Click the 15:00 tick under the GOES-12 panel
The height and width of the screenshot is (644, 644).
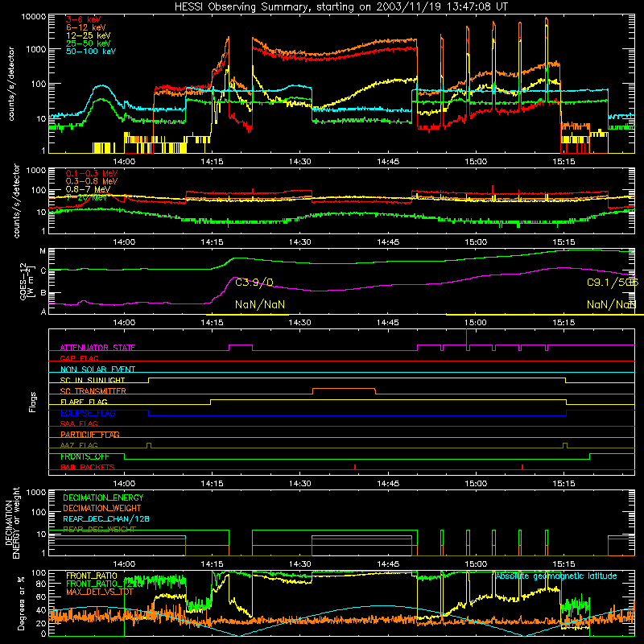[x=476, y=322]
